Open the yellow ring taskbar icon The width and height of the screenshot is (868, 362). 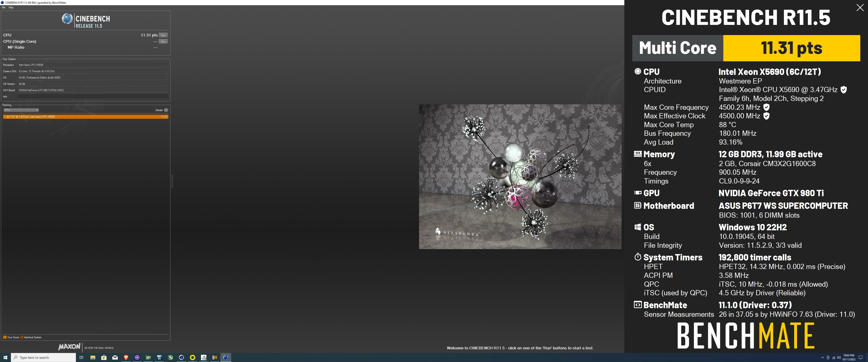pyautogui.click(x=193, y=358)
